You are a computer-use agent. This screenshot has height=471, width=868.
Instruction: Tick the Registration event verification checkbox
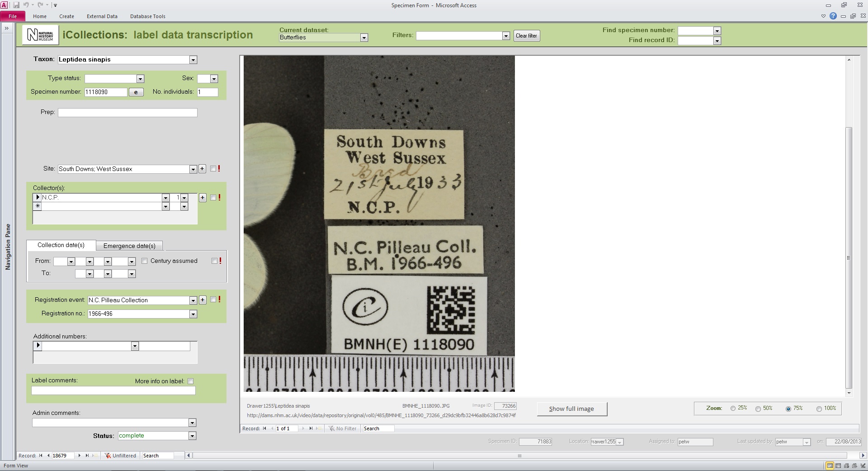coord(213,300)
